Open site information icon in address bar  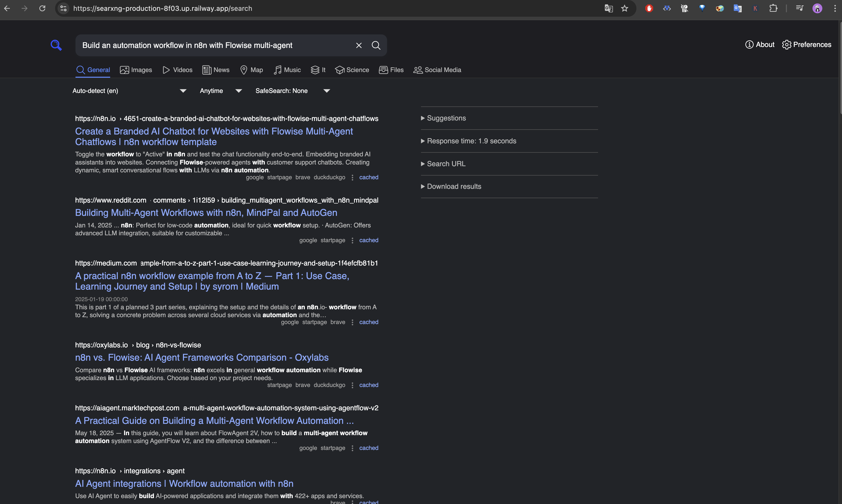pyautogui.click(x=63, y=8)
